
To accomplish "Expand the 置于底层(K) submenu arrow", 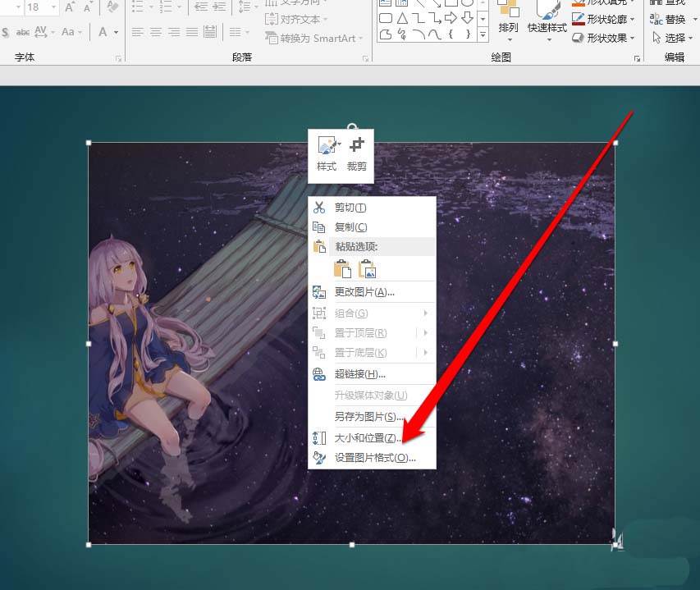I will pyautogui.click(x=425, y=353).
